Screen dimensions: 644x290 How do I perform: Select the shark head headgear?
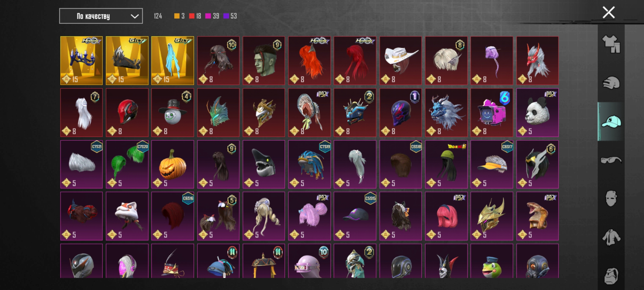(x=264, y=164)
